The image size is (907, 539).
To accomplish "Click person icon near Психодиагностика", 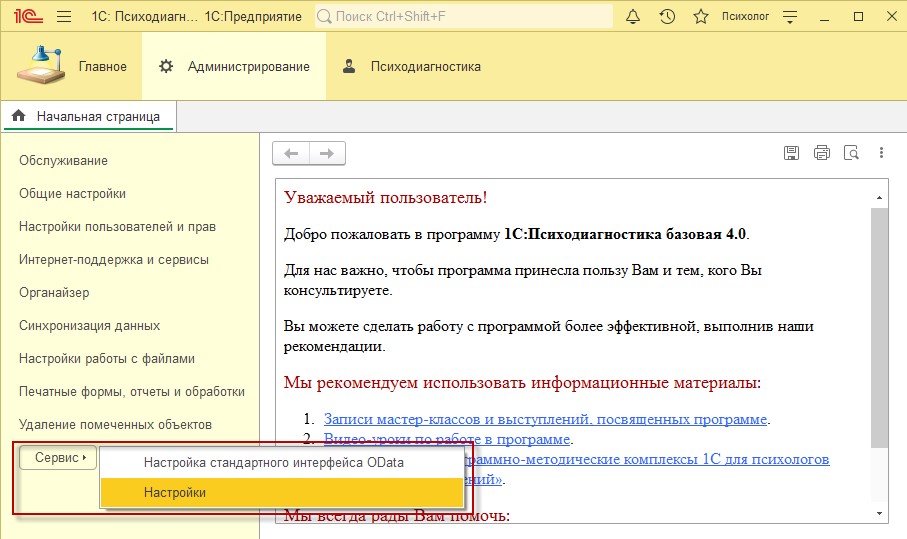I will pyautogui.click(x=349, y=66).
